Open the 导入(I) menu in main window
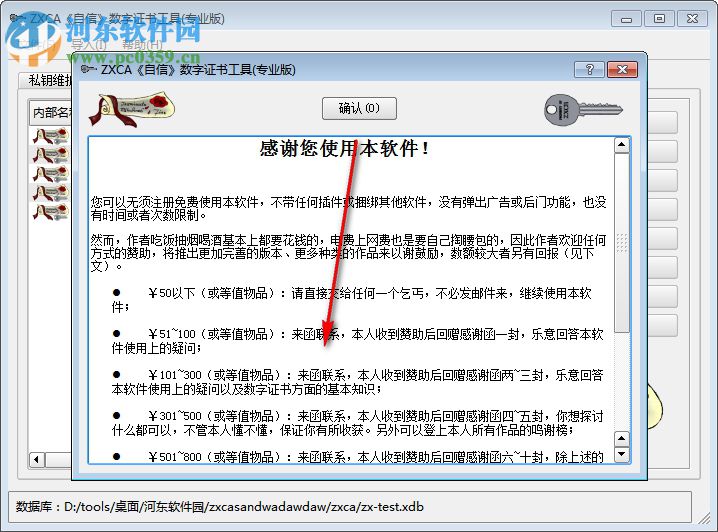Screen dimensions: 718x532 (x=89, y=44)
